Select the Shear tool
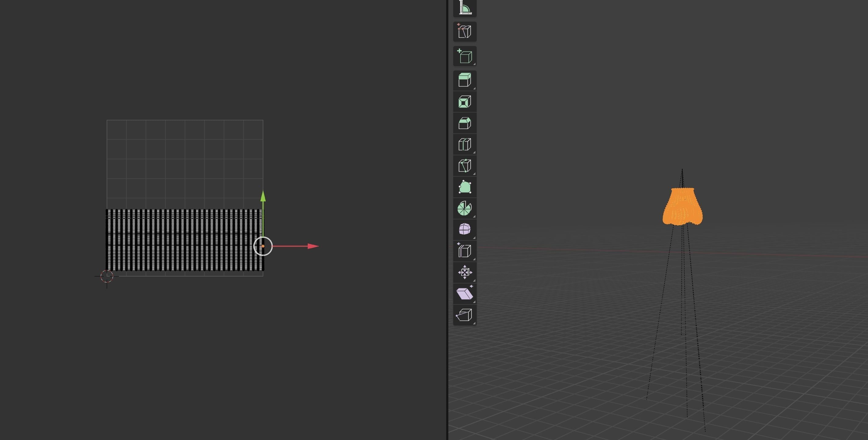The height and width of the screenshot is (440, 868). [465, 293]
